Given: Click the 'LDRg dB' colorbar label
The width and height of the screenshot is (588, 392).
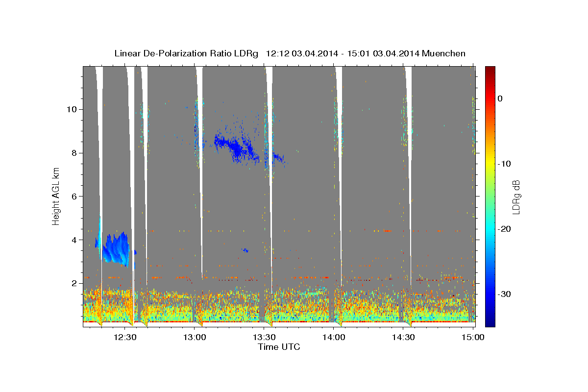Looking at the screenshot, I should click(x=516, y=196).
